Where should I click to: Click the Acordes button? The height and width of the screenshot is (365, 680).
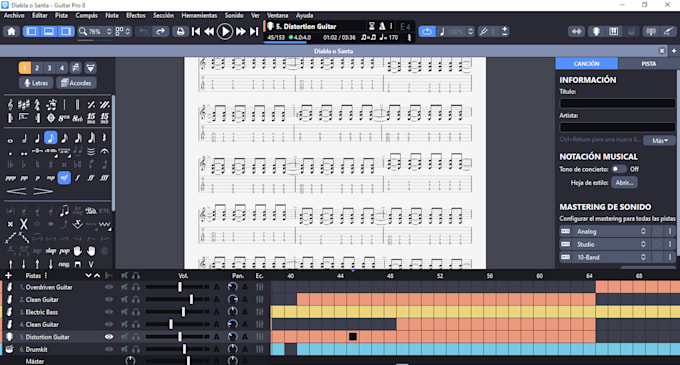[x=76, y=83]
